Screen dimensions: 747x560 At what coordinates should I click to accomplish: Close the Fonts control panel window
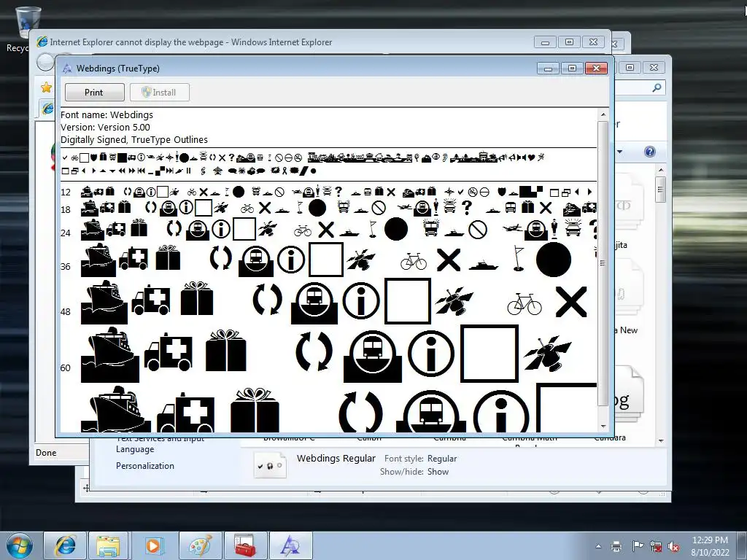[x=654, y=68]
